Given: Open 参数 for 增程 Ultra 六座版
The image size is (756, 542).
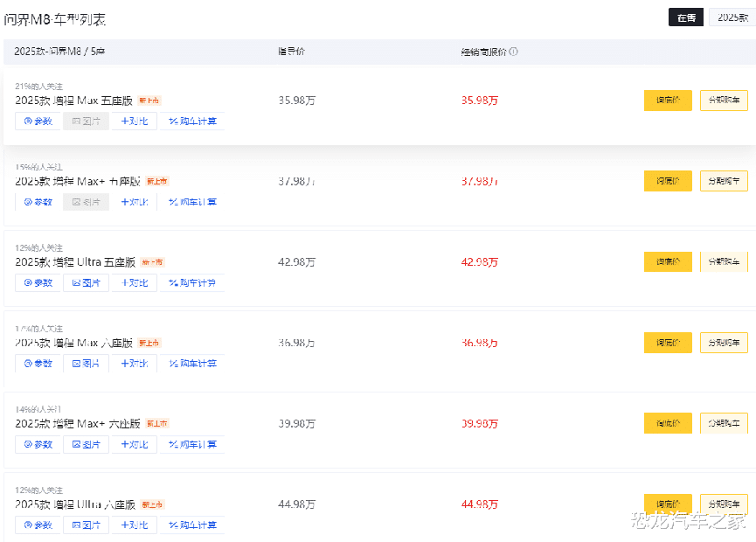Looking at the screenshot, I should click(x=38, y=525).
